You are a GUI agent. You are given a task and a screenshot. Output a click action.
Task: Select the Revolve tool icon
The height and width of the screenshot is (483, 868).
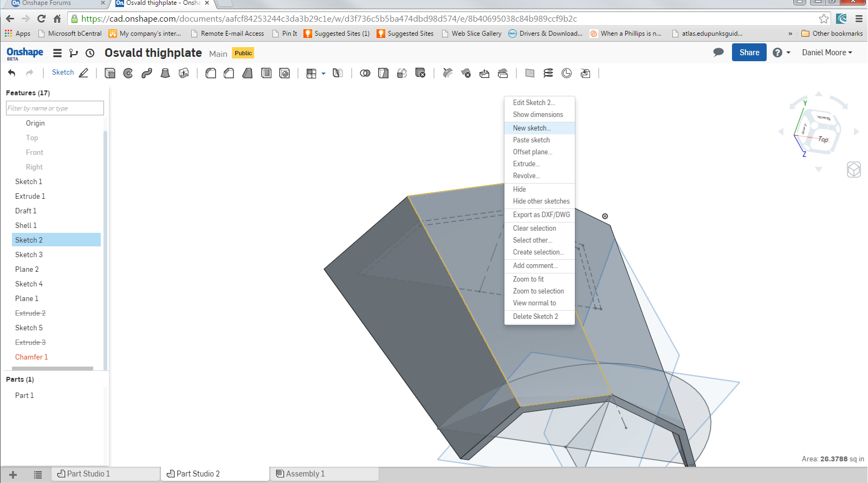[128, 73]
